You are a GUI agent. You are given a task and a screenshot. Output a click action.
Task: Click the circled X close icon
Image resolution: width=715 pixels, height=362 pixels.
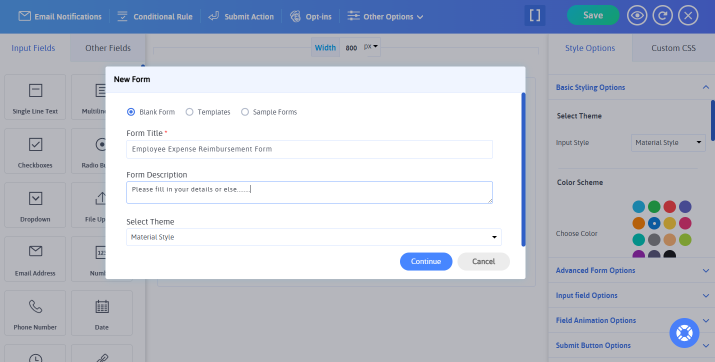click(x=688, y=16)
